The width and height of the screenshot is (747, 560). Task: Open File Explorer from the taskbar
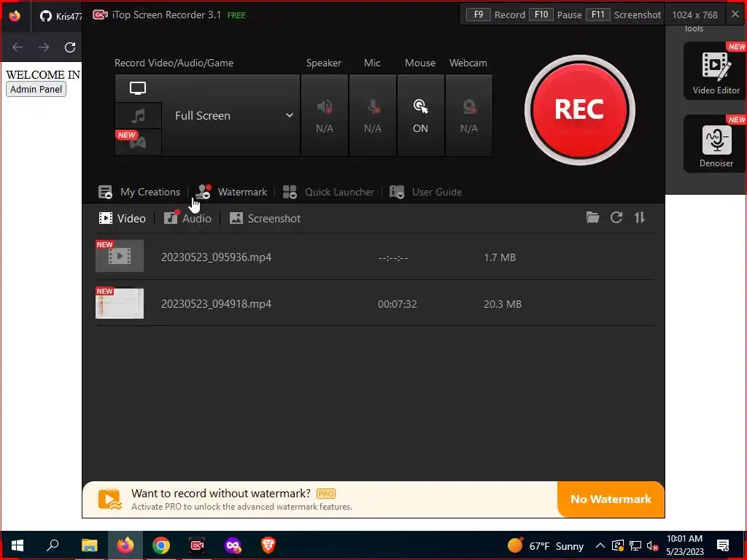(x=89, y=545)
